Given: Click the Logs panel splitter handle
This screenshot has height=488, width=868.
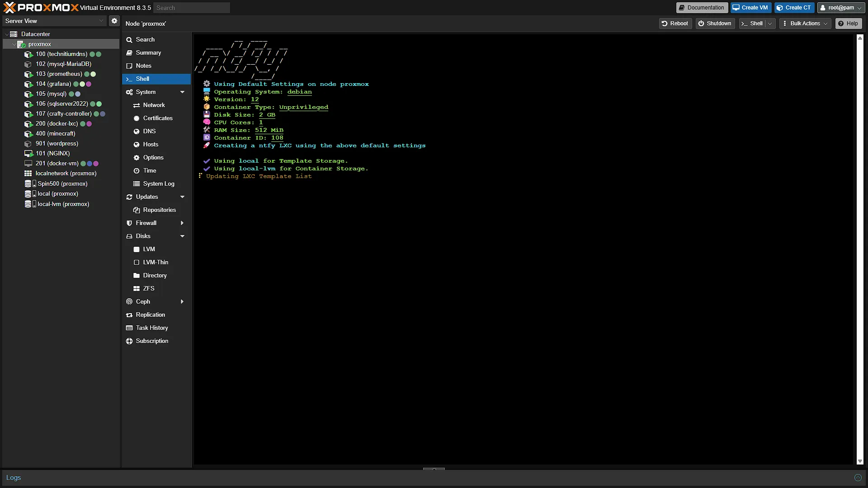Looking at the screenshot, I should tap(434, 469).
